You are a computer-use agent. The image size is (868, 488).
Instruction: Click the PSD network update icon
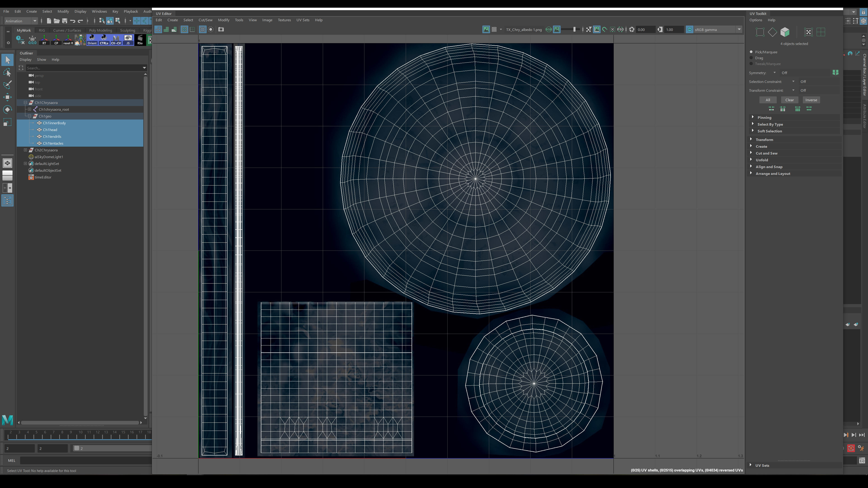coord(620,30)
